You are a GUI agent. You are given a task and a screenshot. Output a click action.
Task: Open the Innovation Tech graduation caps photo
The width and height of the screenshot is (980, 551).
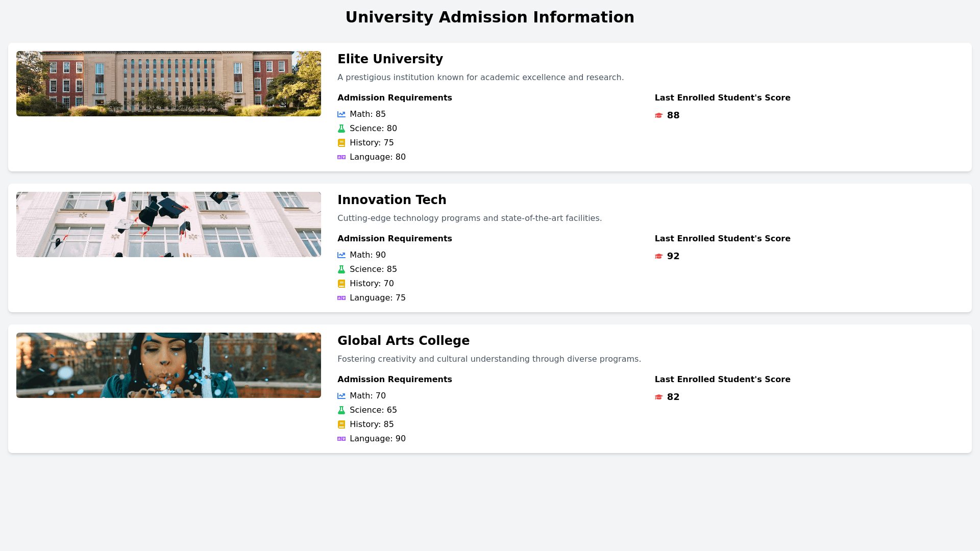coord(168,224)
